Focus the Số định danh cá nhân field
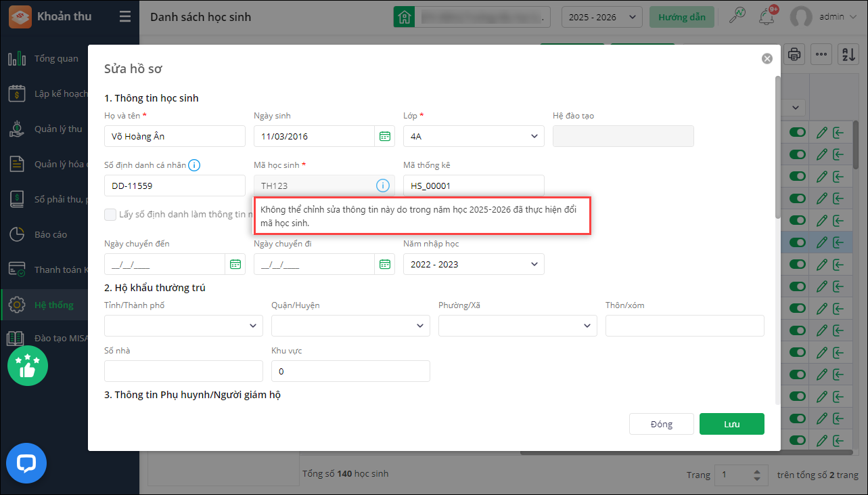The height and width of the screenshot is (495, 868). pos(175,186)
